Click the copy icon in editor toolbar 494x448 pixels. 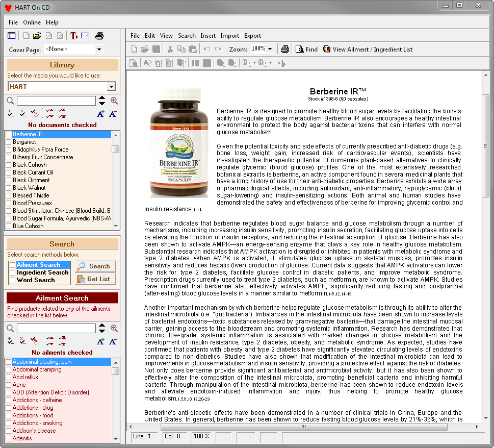(x=181, y=49)
